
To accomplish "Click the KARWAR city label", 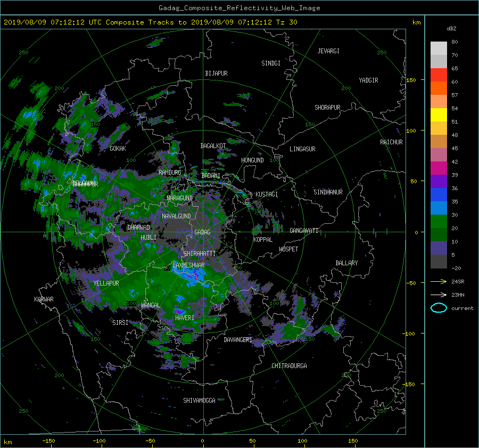I will [44, 299].
